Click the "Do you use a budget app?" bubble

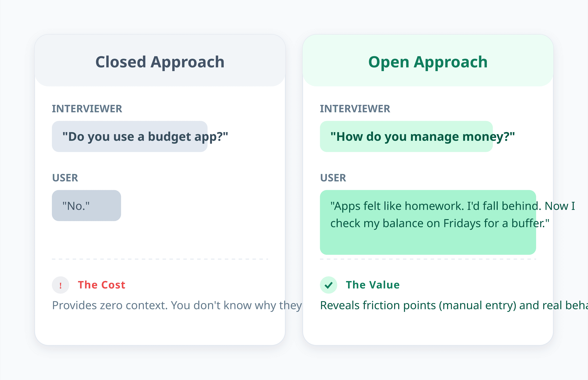click(130, 136)
